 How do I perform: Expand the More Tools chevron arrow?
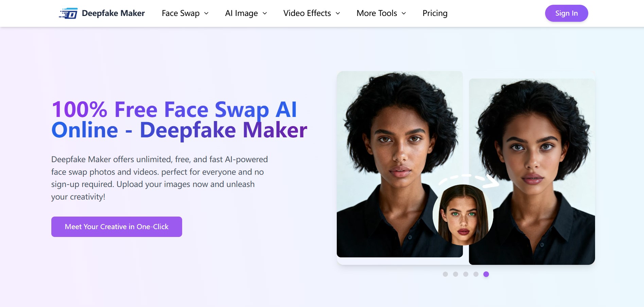pos(404,13)
